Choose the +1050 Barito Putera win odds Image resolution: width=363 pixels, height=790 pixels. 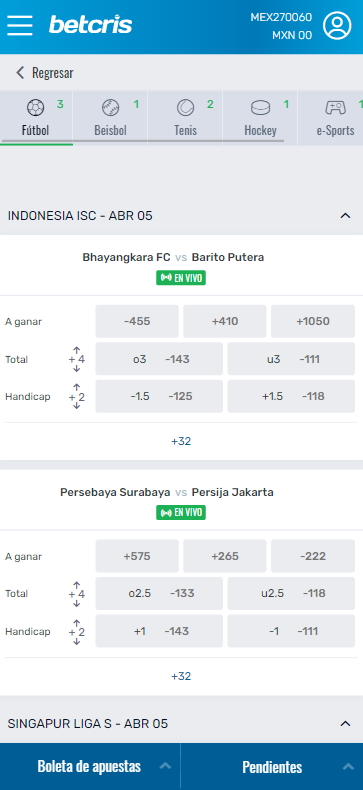pyautogui.click(x=313, y=321)
